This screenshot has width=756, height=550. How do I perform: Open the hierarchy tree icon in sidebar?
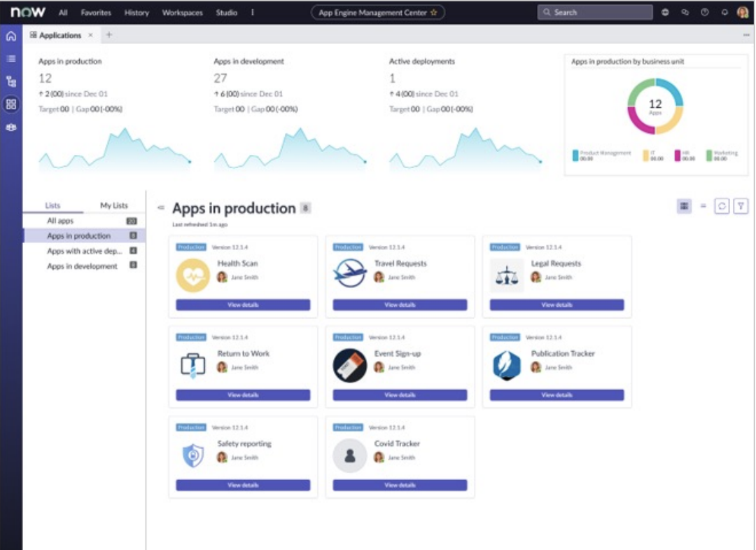click(10, 81)
